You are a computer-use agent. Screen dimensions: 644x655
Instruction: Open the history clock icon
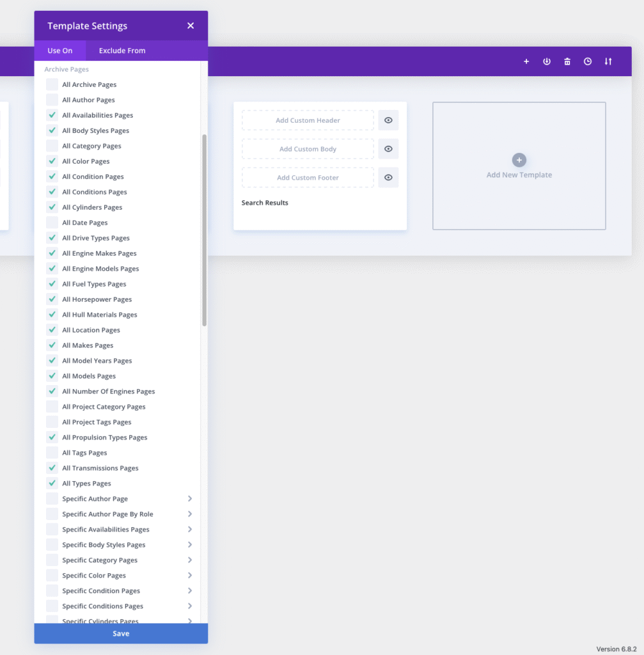(588, 61)
